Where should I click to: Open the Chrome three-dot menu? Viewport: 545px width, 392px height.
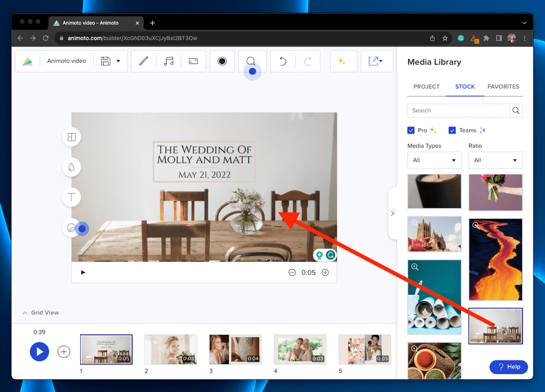(x=524, y=38)
